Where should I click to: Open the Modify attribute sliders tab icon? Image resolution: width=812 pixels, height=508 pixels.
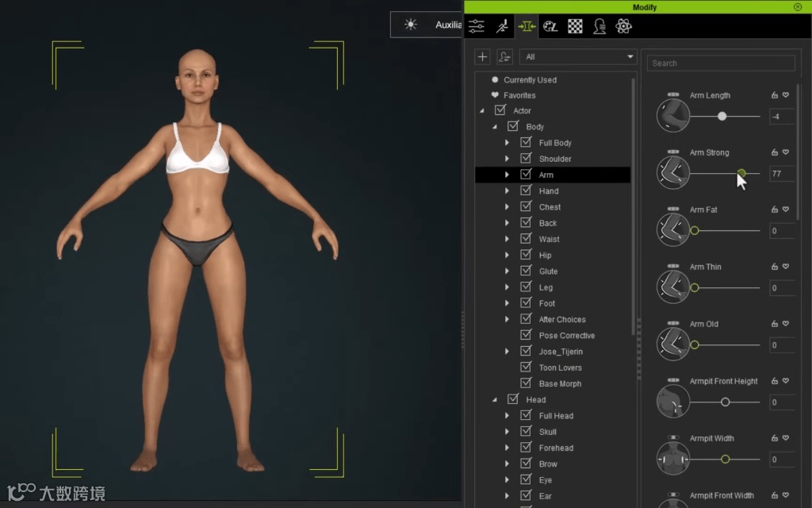tap(477, 26)
